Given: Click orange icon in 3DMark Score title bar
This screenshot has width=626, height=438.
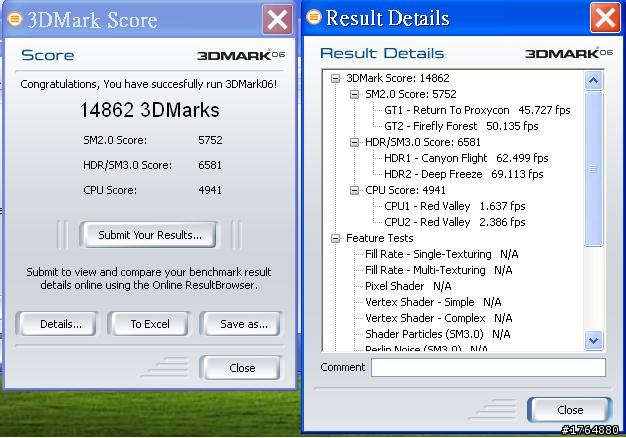Looking at the screenshot, I should [15, 19].
